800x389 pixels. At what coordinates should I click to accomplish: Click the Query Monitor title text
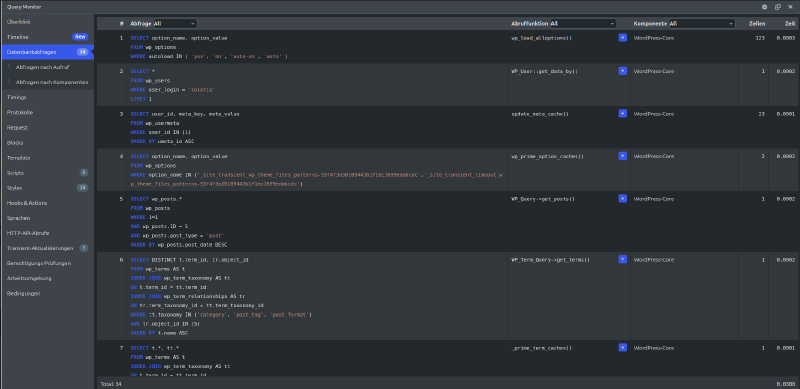click(x=24, y=7)
